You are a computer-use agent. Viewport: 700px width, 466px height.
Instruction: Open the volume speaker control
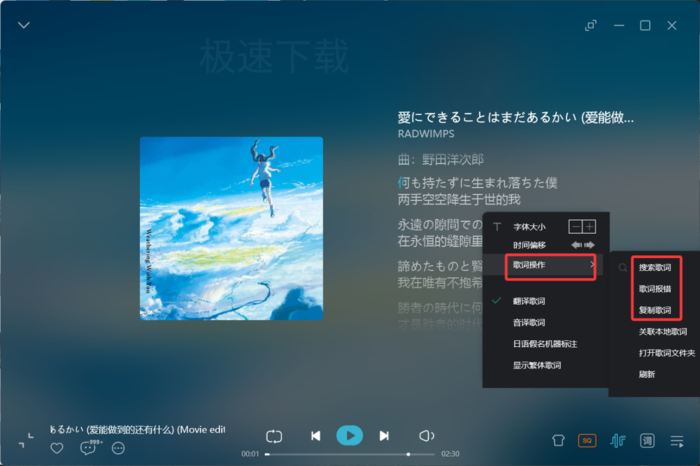tap(426, 436)
